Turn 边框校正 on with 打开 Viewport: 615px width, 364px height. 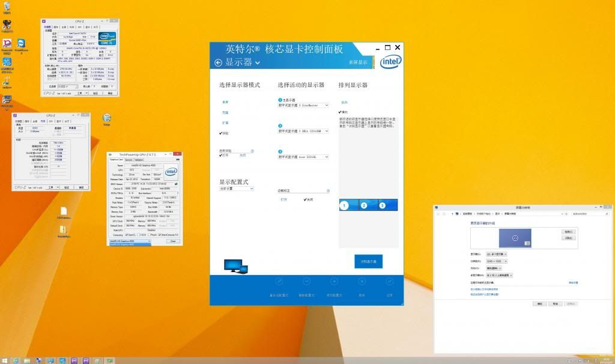pos(283,199)
